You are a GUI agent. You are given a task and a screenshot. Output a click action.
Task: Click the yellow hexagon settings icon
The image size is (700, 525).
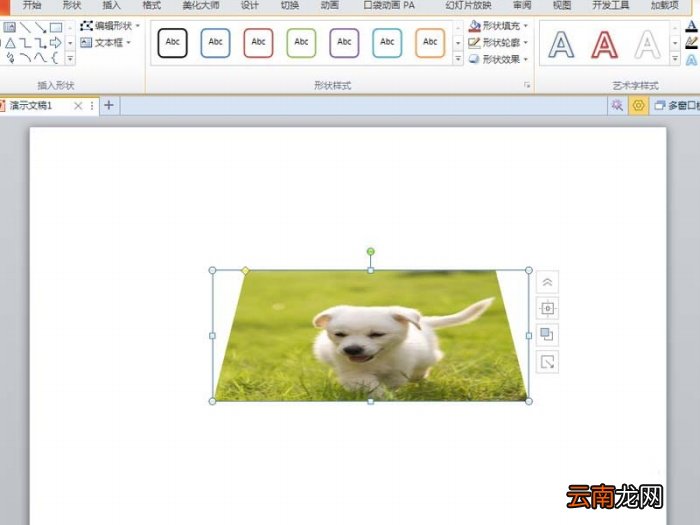(638, 105)
